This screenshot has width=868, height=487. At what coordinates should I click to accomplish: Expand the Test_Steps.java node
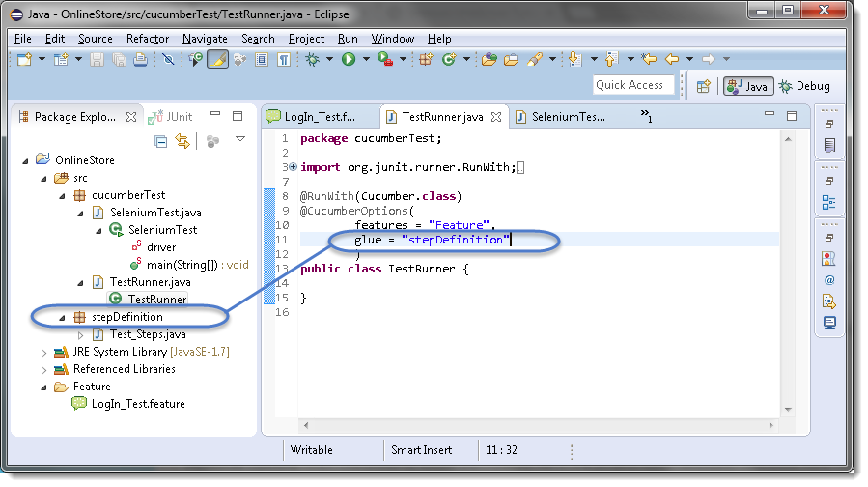click(80, 335)
